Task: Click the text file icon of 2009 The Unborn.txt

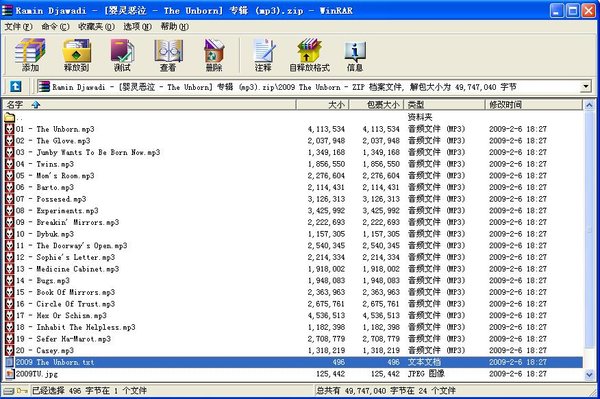Action: click(x=10, y=362)
